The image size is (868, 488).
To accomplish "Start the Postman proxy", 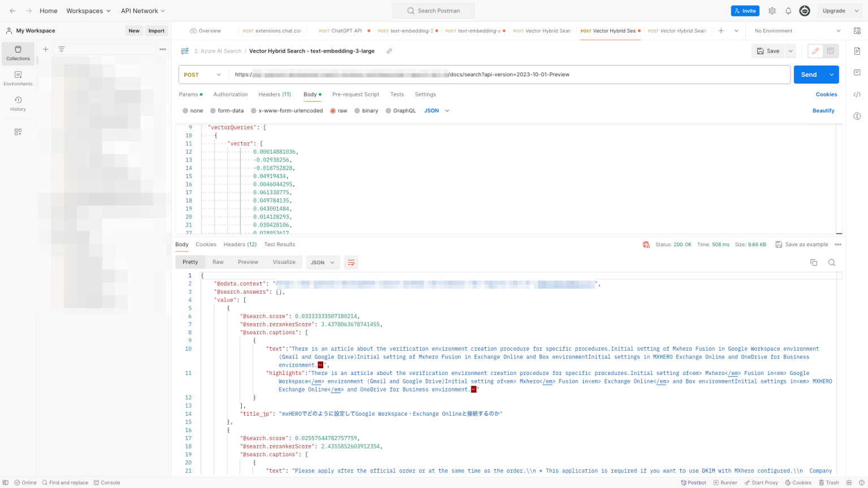I will (761, 482).
